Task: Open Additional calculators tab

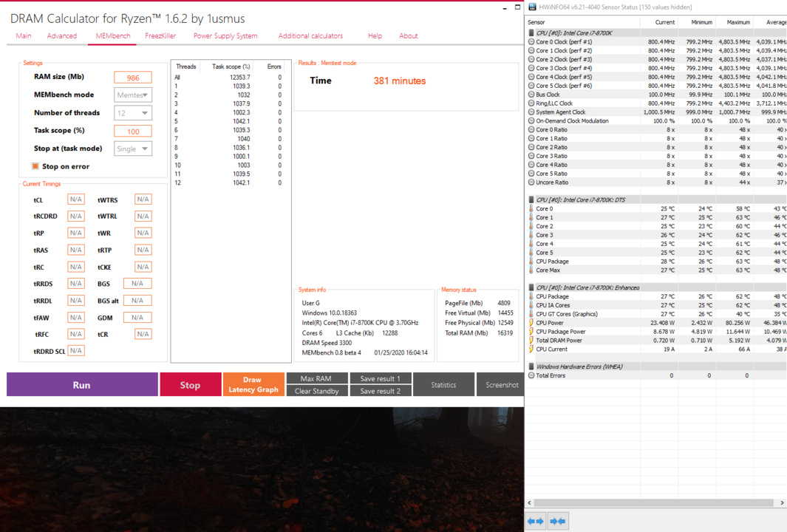Action: click(x=310, y=35)
